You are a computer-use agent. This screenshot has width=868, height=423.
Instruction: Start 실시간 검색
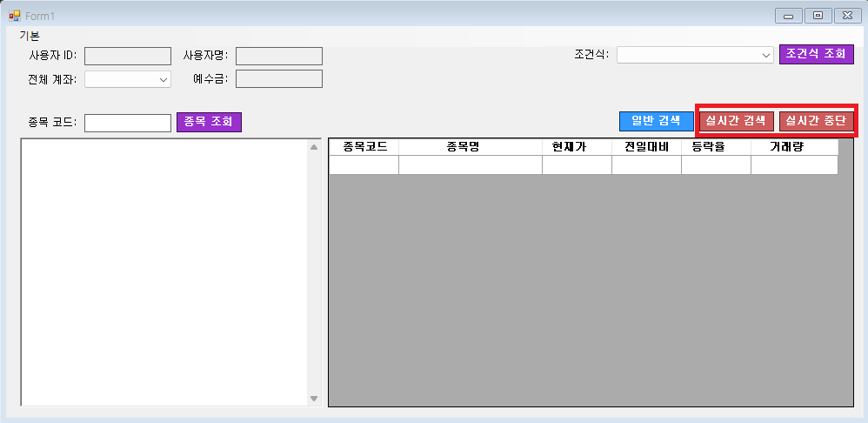coord(737,121)
